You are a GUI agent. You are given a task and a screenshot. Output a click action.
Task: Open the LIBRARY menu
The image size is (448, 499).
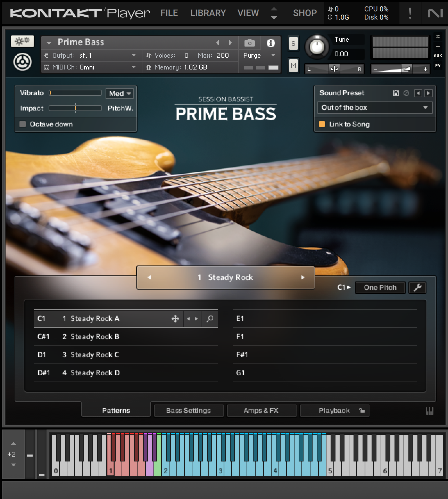[x=208, y=13]
